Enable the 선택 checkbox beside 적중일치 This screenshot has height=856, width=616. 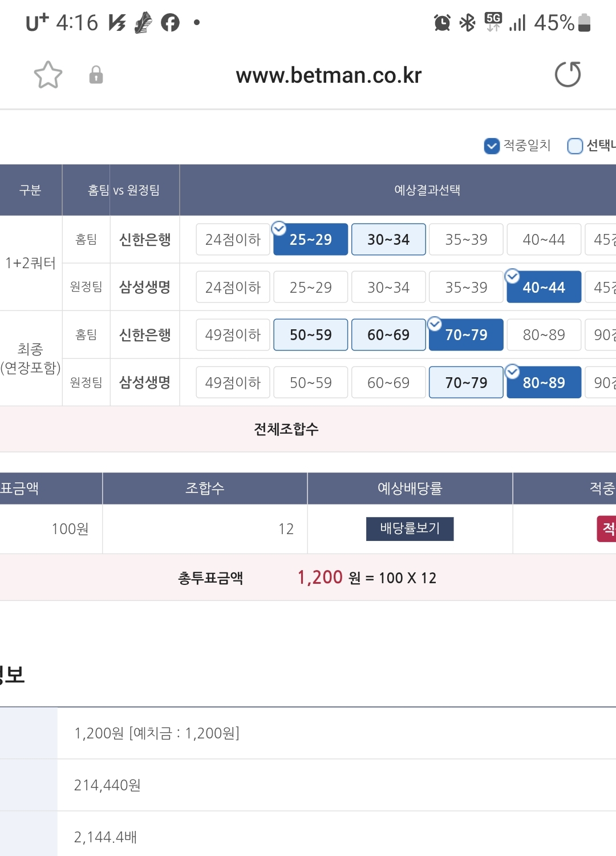[x=575, y=146]
